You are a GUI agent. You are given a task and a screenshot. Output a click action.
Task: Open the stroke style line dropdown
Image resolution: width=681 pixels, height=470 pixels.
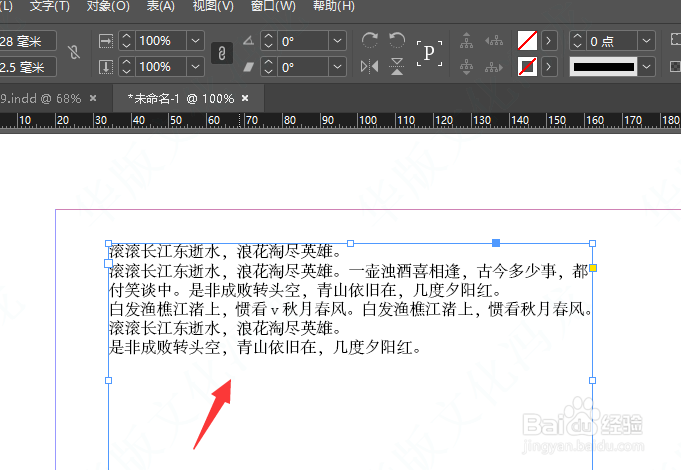647,67
